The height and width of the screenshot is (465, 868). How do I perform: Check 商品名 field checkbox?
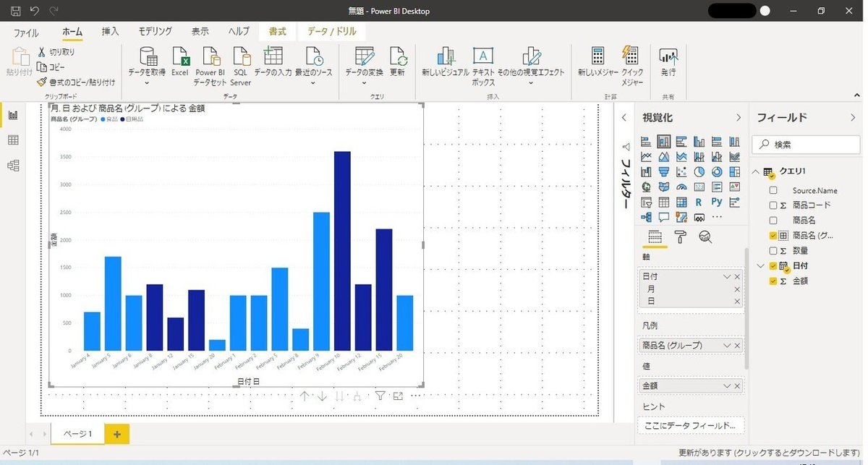pos(773,220)
